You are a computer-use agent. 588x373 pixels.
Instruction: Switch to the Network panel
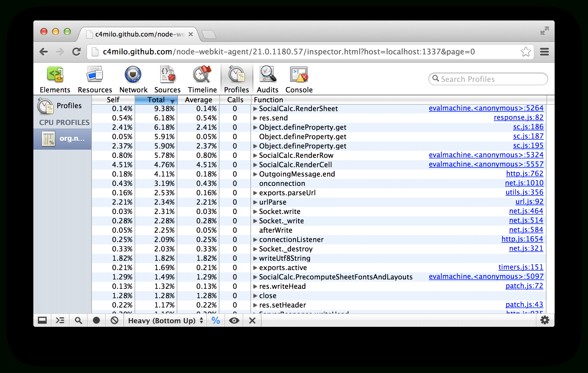click(133, 78)
